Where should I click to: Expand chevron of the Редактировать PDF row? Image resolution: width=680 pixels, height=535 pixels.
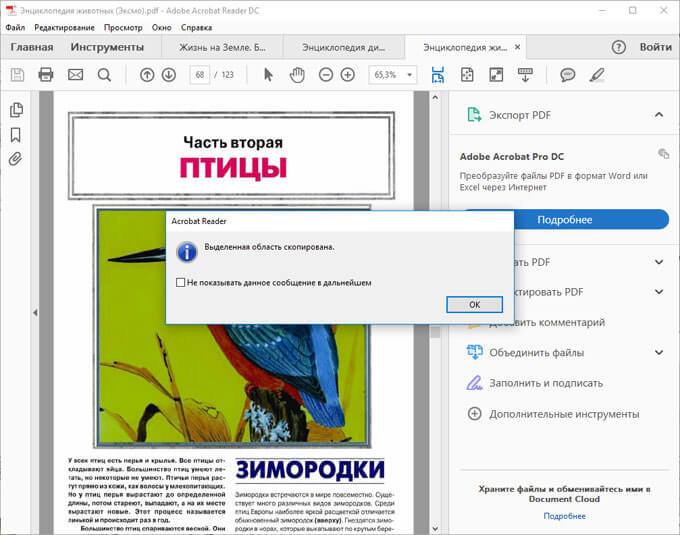[x=659, y=292]
